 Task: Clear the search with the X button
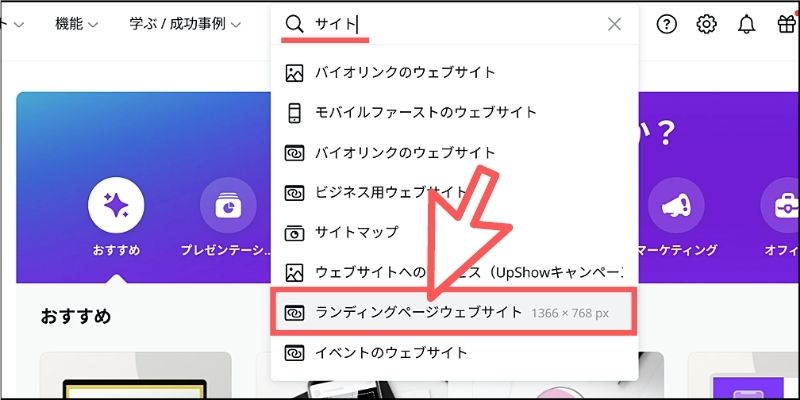614,24
